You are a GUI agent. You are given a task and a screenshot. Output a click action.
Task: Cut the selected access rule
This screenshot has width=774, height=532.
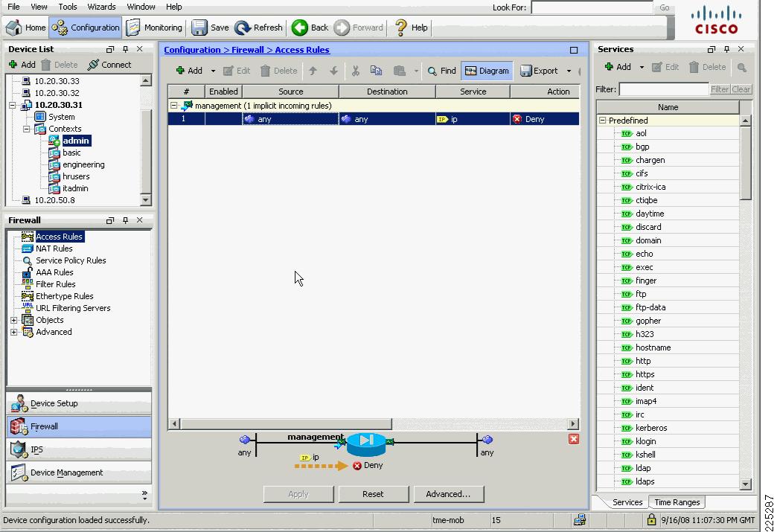point(356,70)
